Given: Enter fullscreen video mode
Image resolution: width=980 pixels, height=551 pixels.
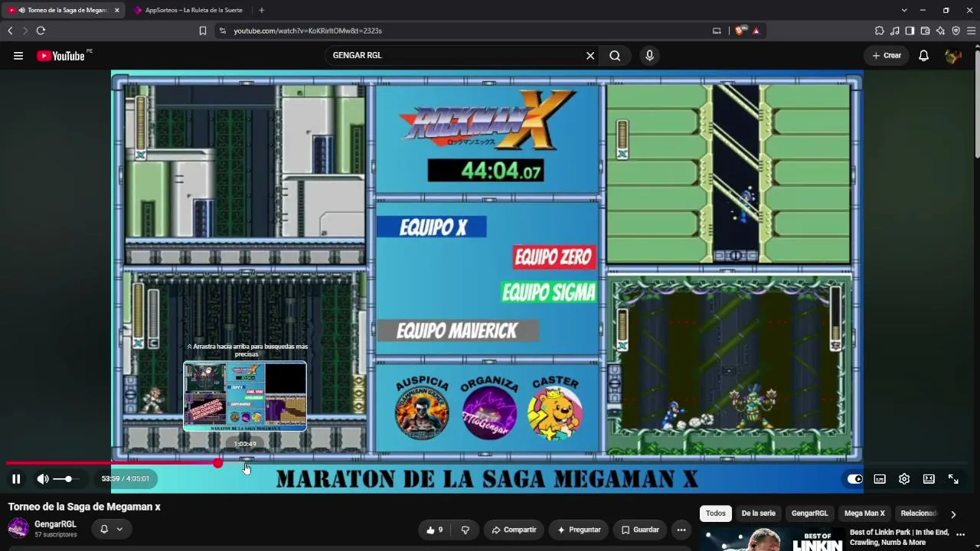Looking at the screenshot, I should (953, 479).
